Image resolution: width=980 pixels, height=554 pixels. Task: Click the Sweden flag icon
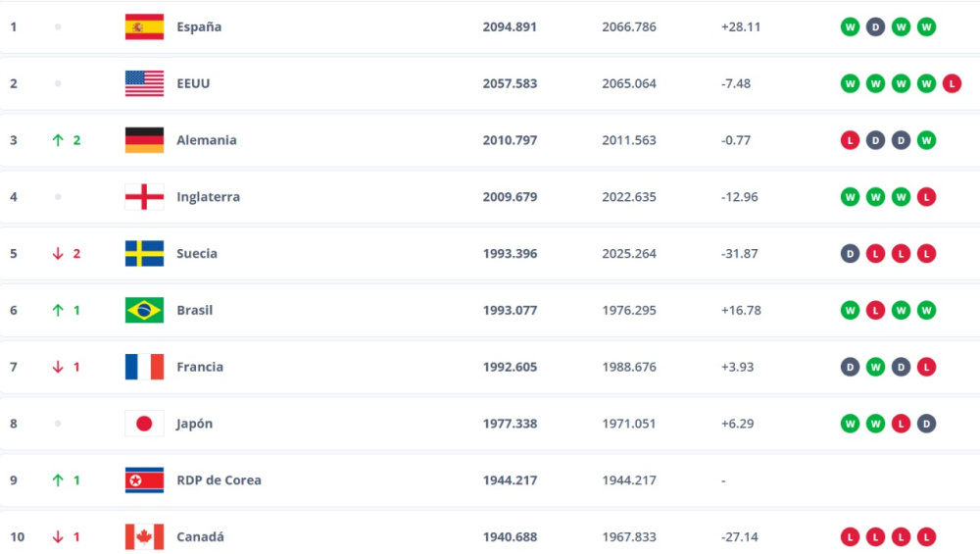click(144, 254)
